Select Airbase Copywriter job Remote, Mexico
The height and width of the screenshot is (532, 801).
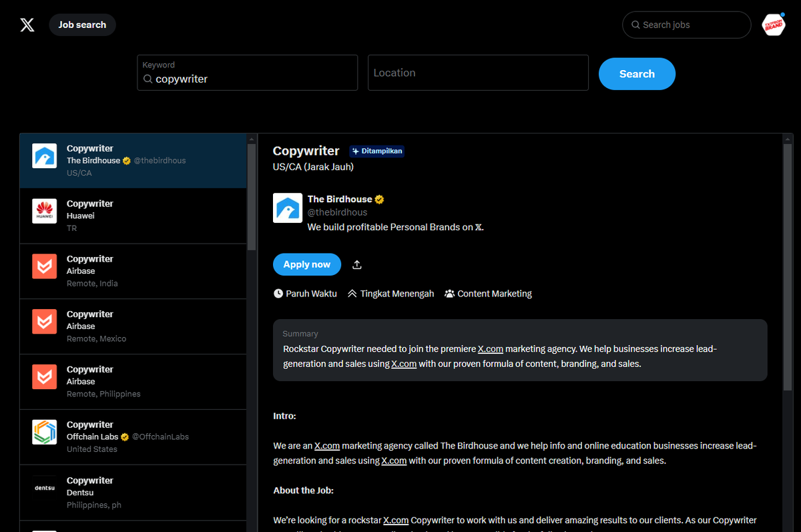point(133,326)
